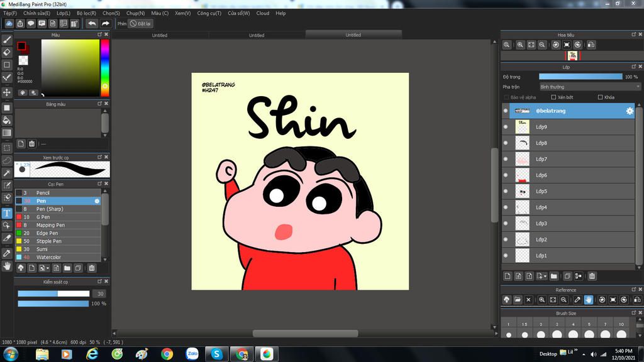Image resolution: width=644 pixels, height=362 pixels.
Task: Click the foreground color swatch
Action: point(21,46)
